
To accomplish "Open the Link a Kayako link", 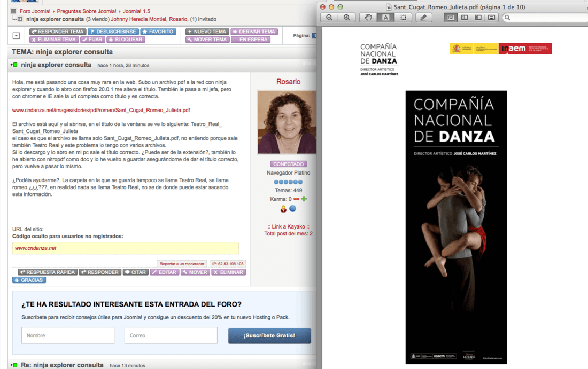I will (x=288, y=226).
